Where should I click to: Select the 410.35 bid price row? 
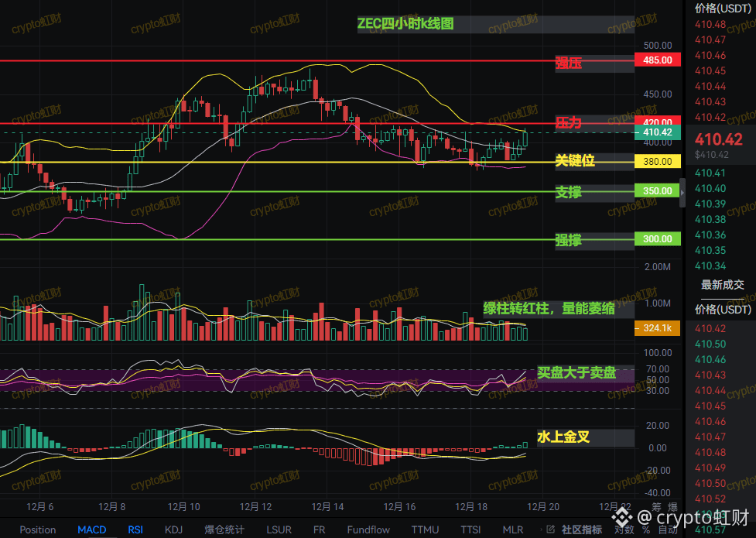(x=710, y=250)
